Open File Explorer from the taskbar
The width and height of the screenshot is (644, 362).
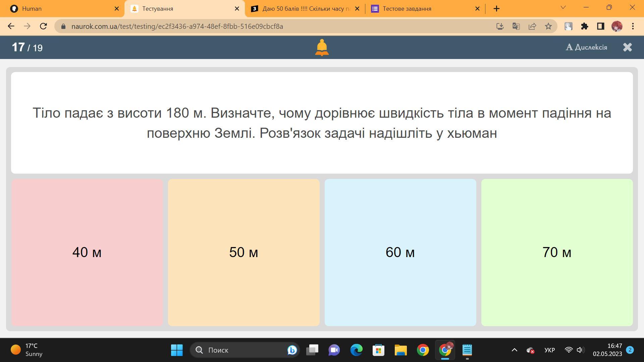(x=400, y=350)
